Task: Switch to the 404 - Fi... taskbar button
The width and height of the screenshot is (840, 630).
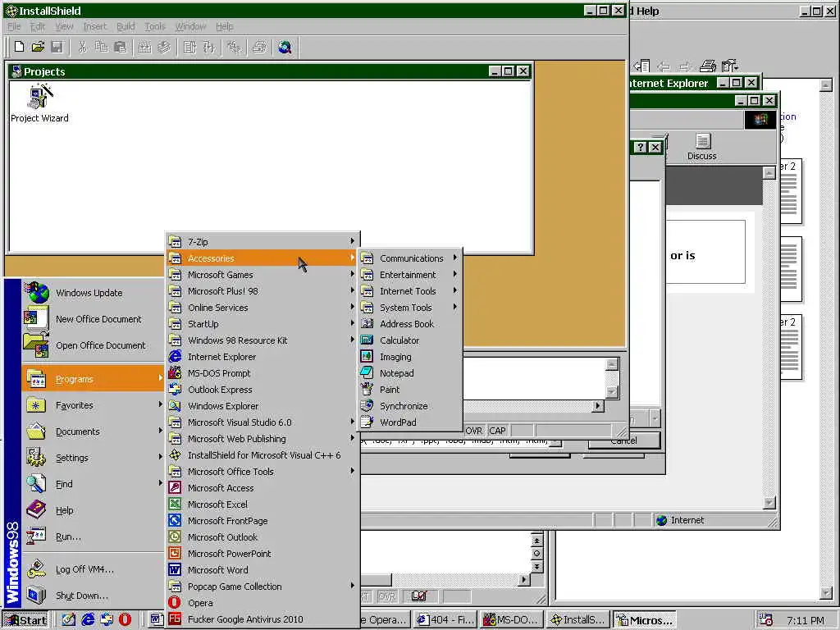Action: pyautogui.click(x=445, y=620)
